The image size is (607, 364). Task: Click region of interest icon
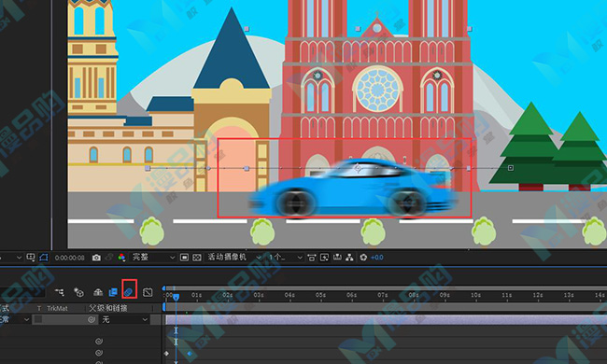pos(184,258)
